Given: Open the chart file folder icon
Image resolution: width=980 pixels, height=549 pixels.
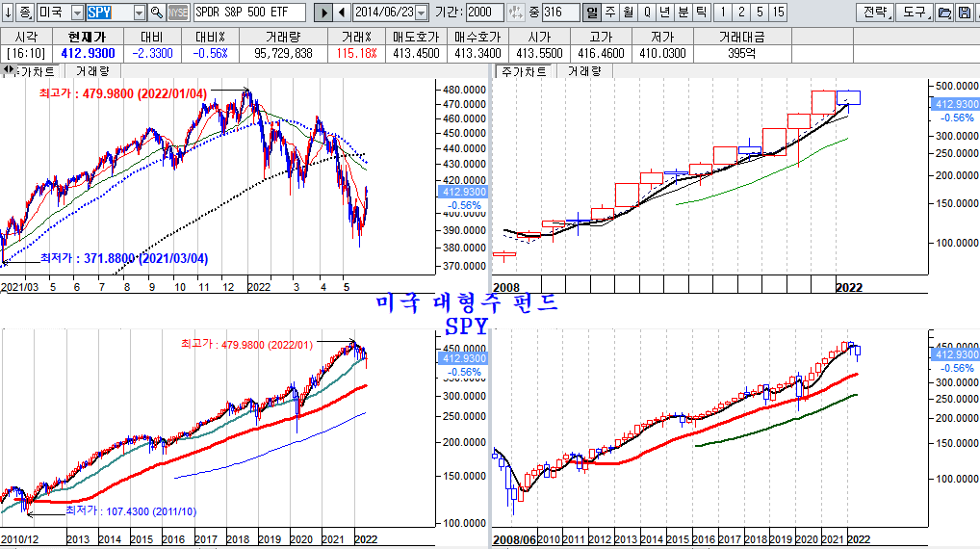Looking at the screenshot, I should click(943, 13).
